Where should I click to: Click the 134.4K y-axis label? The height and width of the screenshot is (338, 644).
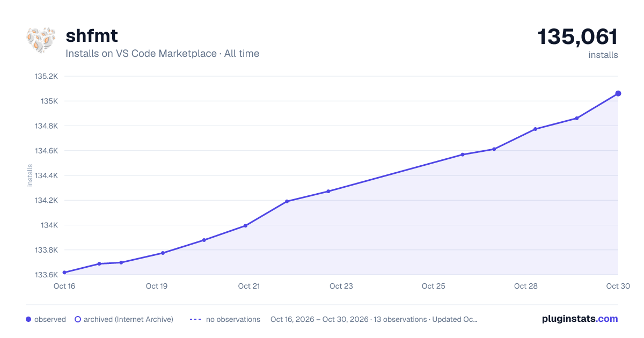pyautogui.click(x=46, y=175)
